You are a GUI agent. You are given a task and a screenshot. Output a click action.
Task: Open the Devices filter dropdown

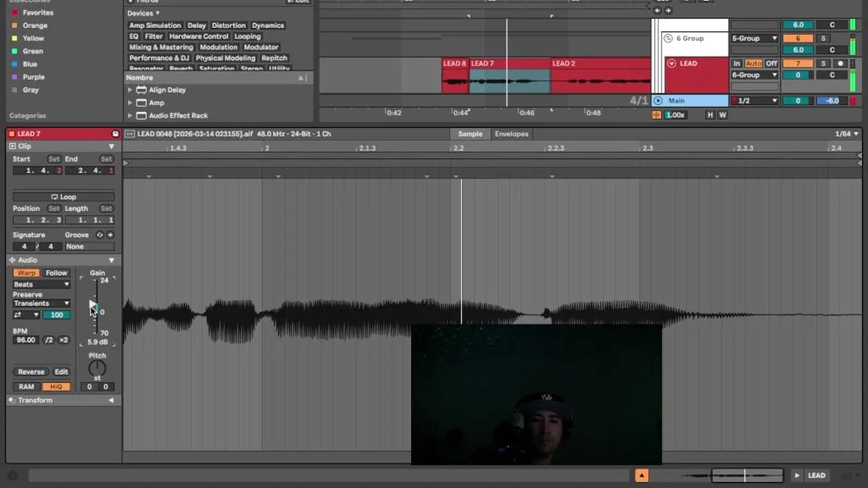144,13
